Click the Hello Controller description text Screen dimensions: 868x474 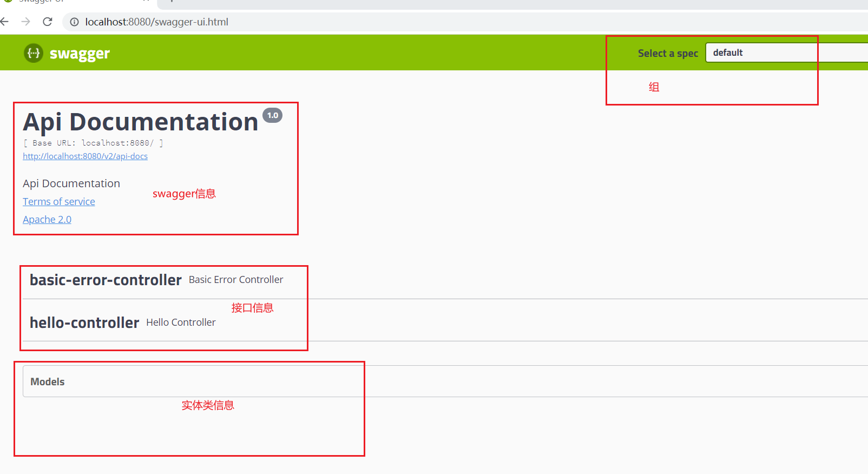[181, 322]
